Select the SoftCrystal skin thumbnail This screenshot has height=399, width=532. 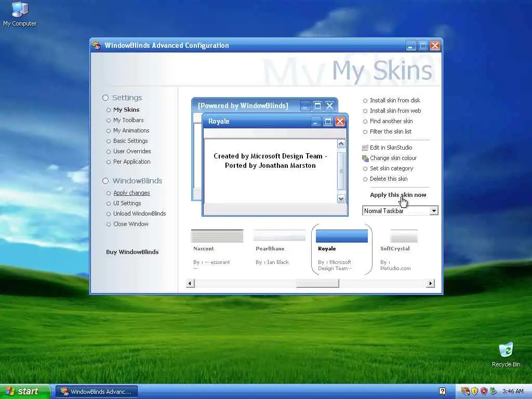tap(404, 236)
